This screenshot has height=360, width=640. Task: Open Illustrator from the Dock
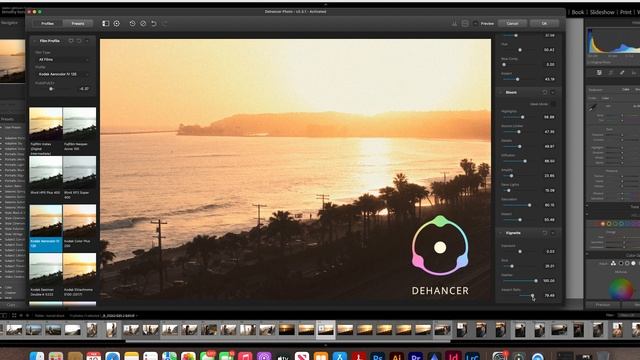[x=396, y=356]
